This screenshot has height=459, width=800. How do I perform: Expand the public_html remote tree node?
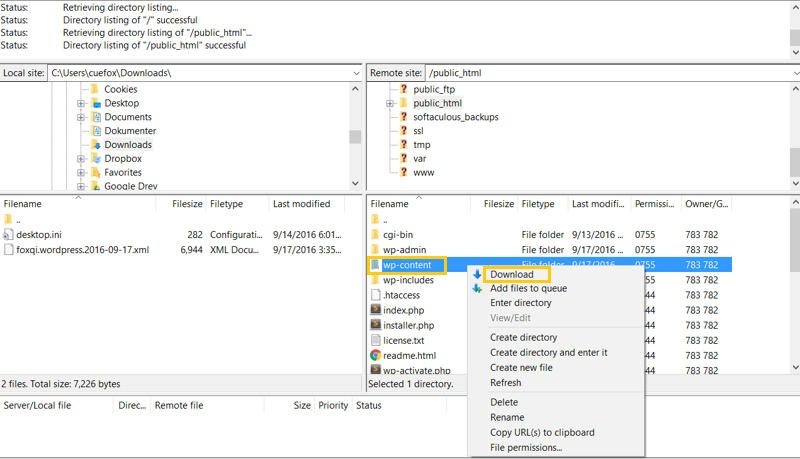coord(390,104)
